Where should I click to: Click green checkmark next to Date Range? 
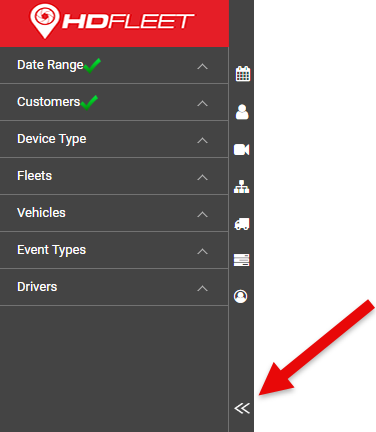[92, 65]
